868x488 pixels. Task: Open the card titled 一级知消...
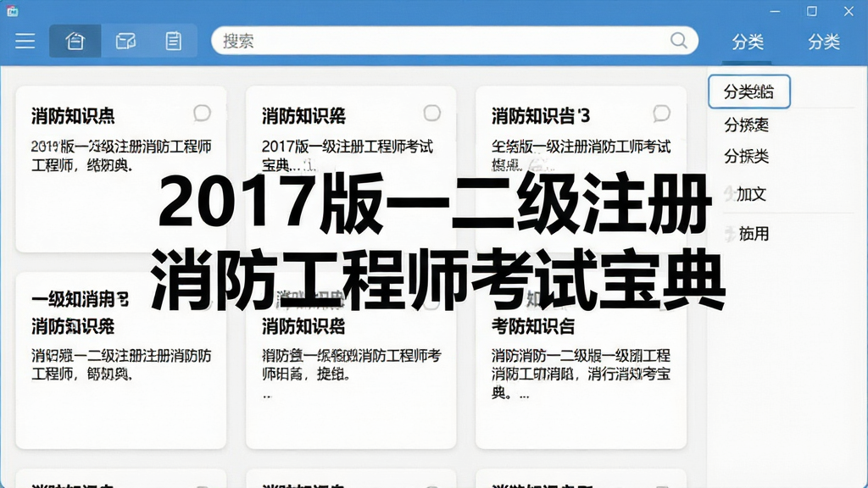(120, 360)
